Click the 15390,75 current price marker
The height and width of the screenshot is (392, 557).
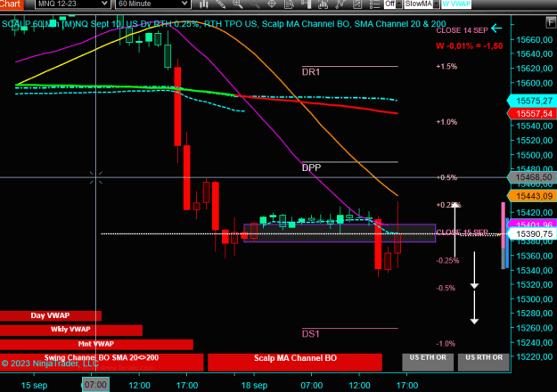(x=532, y=234)
